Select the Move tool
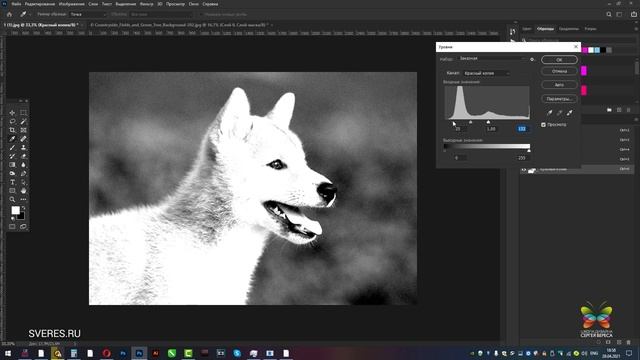The image size is (640, 360). [x=12, y=113]
